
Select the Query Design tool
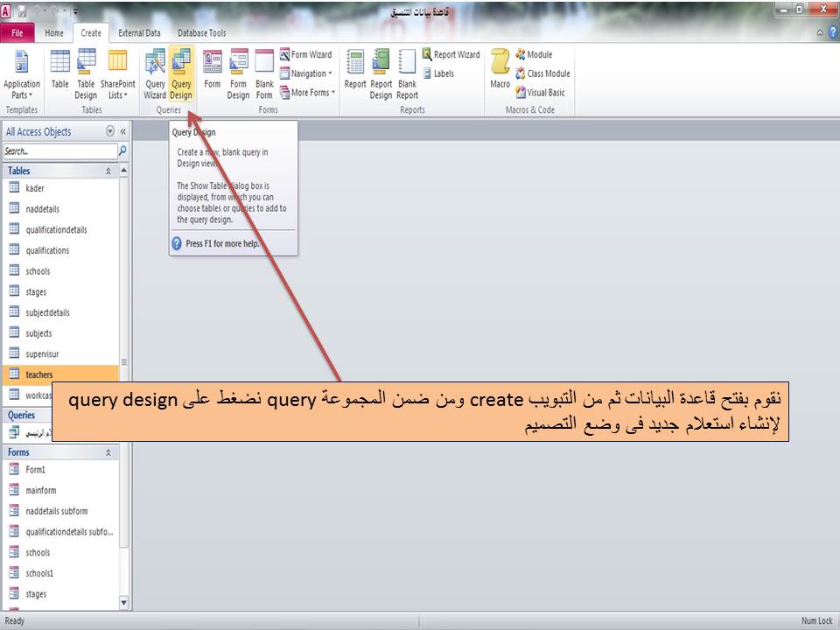(182, 74)
